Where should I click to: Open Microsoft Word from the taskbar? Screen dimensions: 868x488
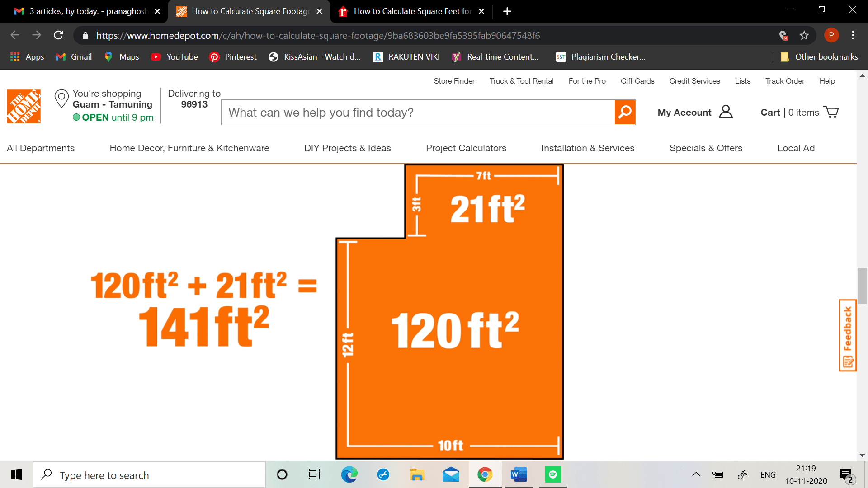click(518, 474)
